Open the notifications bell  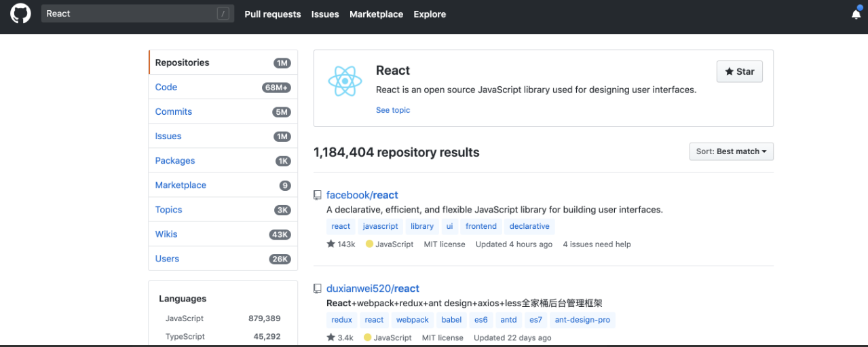click(856, 14)
